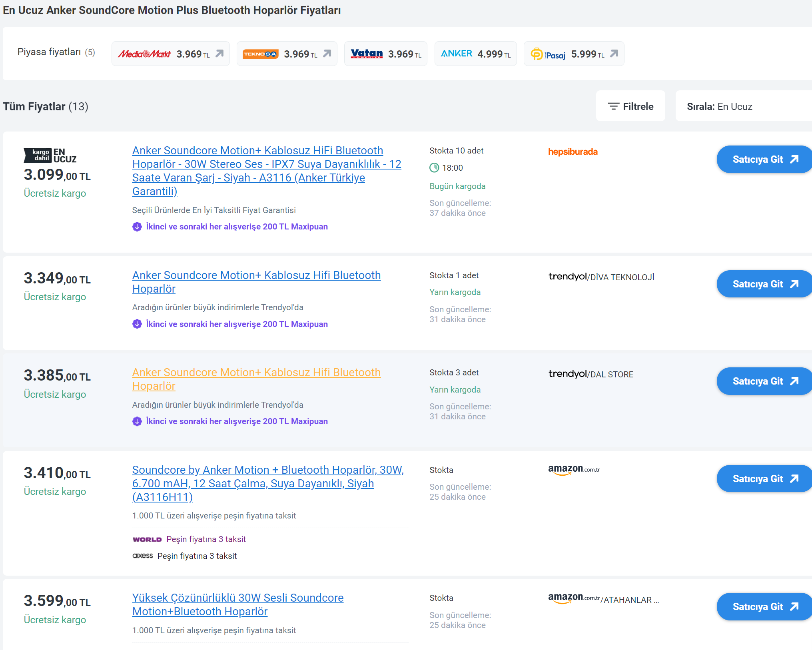This screenshot has width=812, height=650.
Task: Open MediaMarkt 3.969 TL price chip
Action: 170,54
